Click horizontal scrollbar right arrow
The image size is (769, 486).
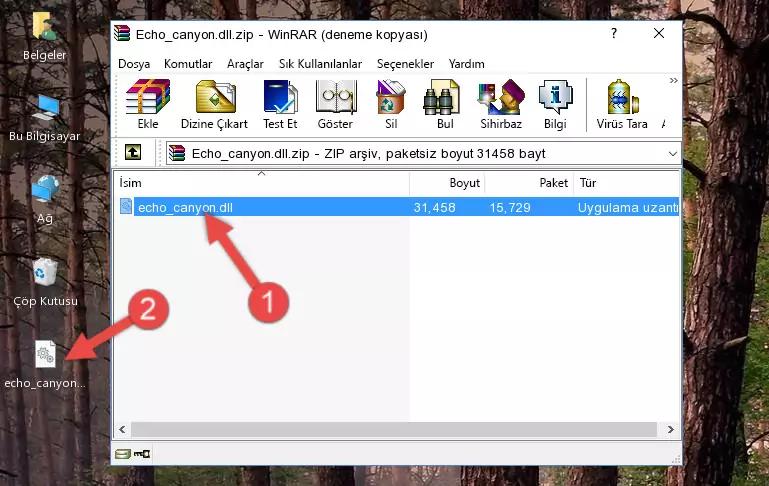tap(670, 430)
